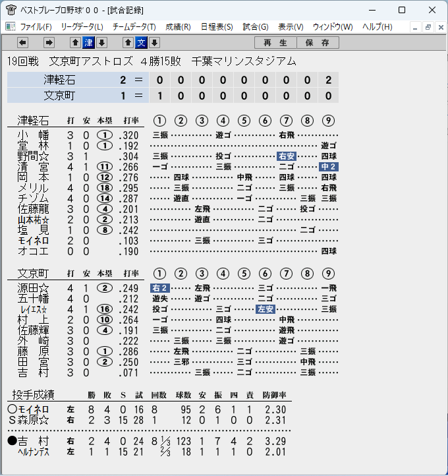Click the 保存 save button

point(318,43)
